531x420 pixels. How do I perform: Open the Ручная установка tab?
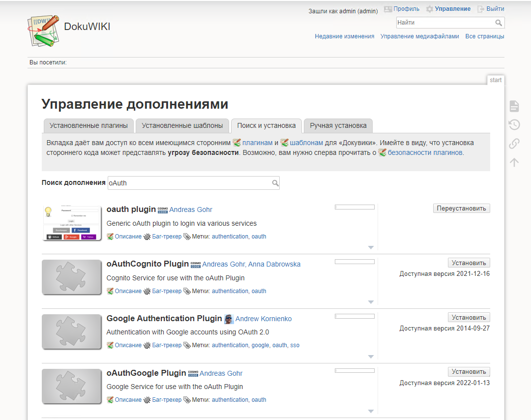(x=338, y=126)
